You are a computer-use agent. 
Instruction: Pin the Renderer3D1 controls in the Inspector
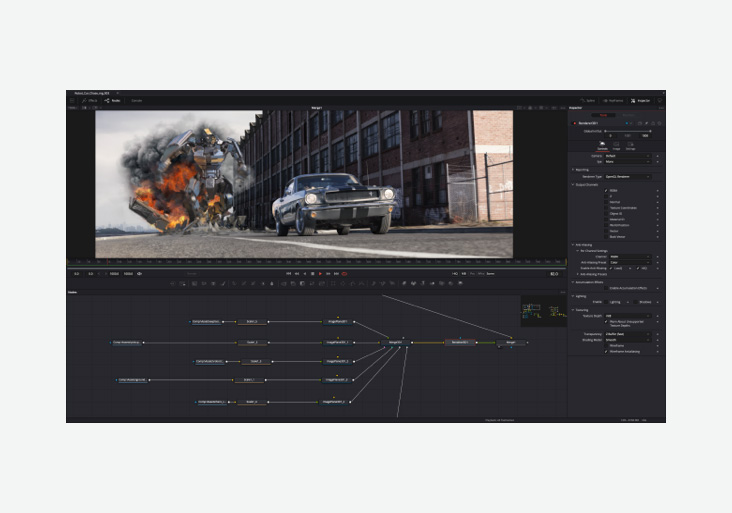(647, 123)
